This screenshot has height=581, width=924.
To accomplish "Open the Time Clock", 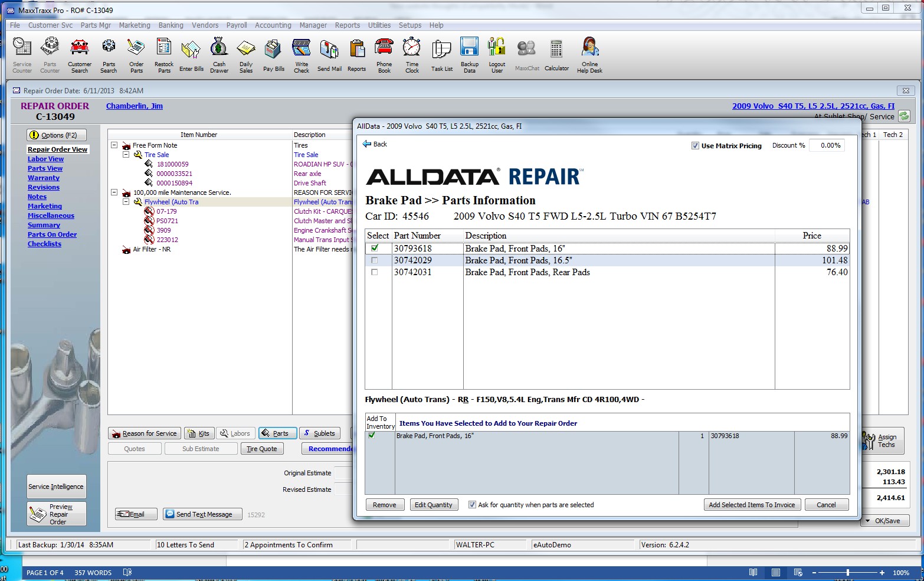I will (x=412, y=55).
